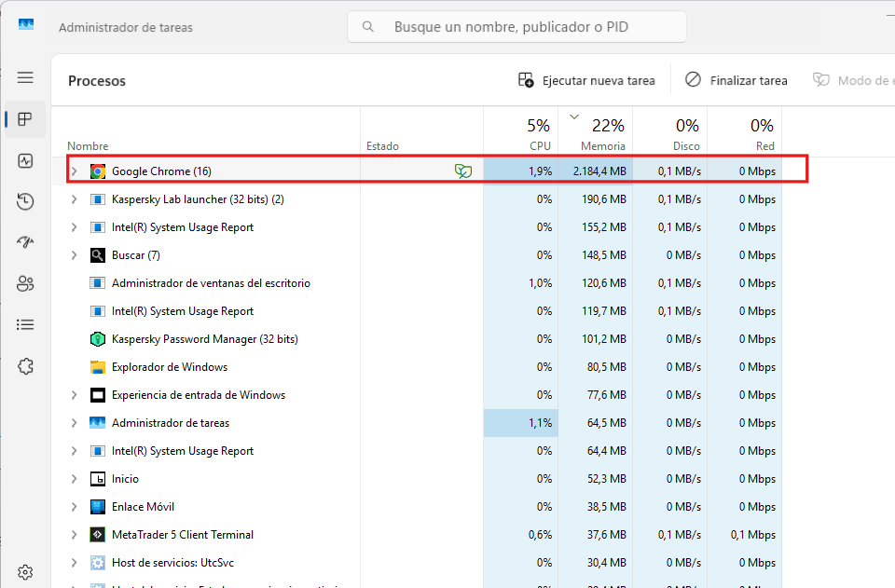This screenshot has width=895, height=588.
Task: Click the 0,6% CPU cell of MetaTrader
Action: tap(520, 534)
